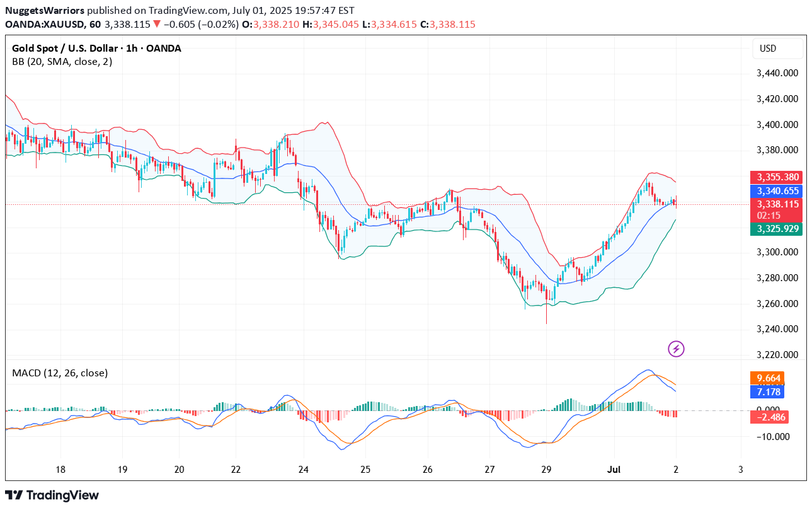Click the green 3,325.929 lower band label

(x=776, y=229)
